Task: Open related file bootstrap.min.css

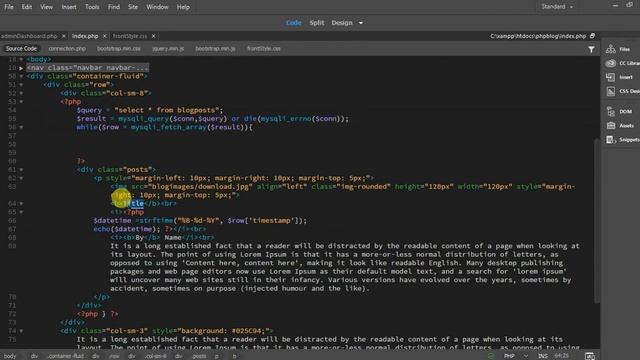Action: (119, 49)
